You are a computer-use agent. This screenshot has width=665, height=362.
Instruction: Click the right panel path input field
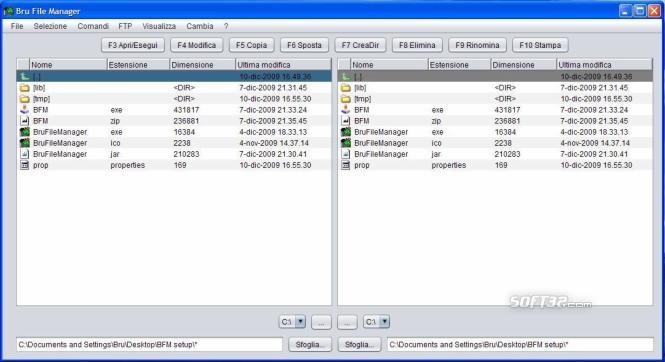click(x=520, y=345)
